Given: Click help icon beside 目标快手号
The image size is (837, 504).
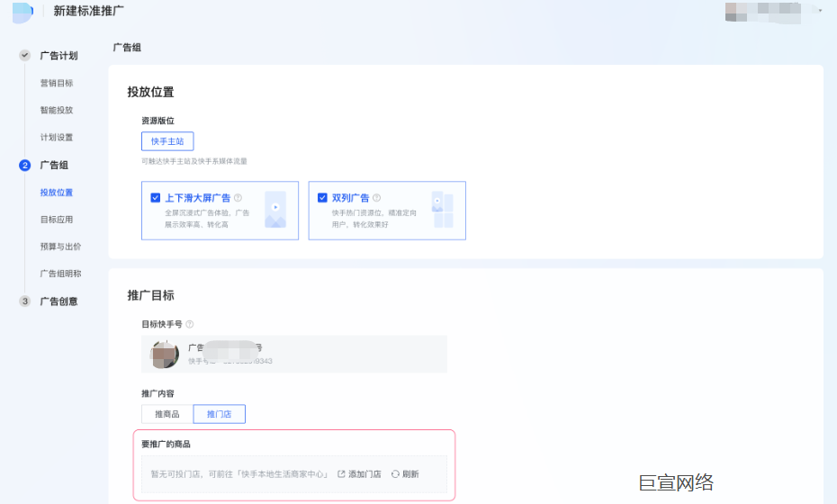Looking at the screenshot, I should click(x=190, y=324).
